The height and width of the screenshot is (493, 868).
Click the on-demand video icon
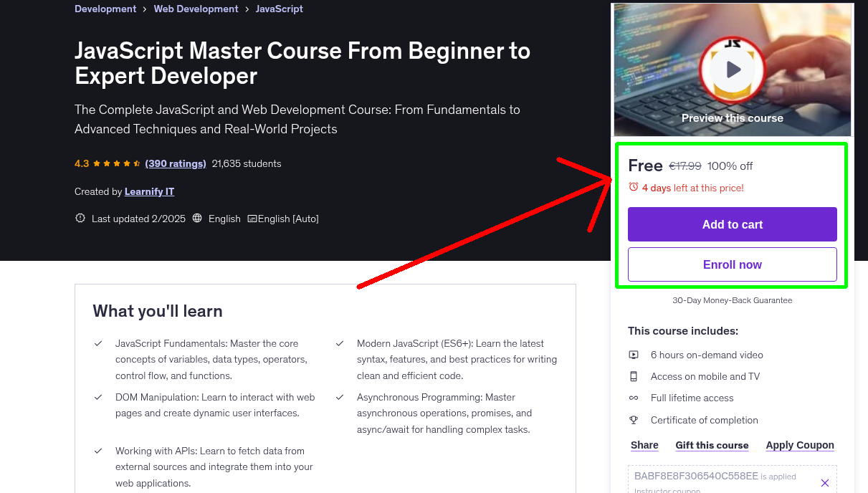pyautogui.click(x=634, y=355)
